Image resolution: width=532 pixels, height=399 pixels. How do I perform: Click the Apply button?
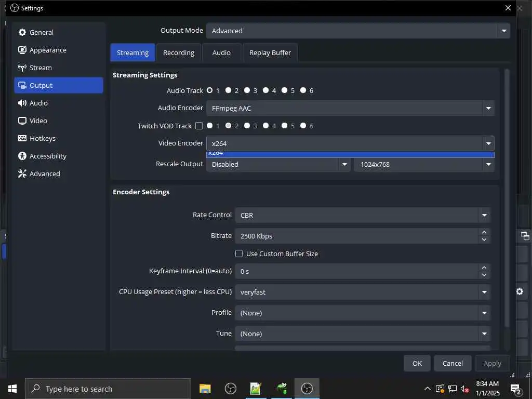[x=493, y=363]
